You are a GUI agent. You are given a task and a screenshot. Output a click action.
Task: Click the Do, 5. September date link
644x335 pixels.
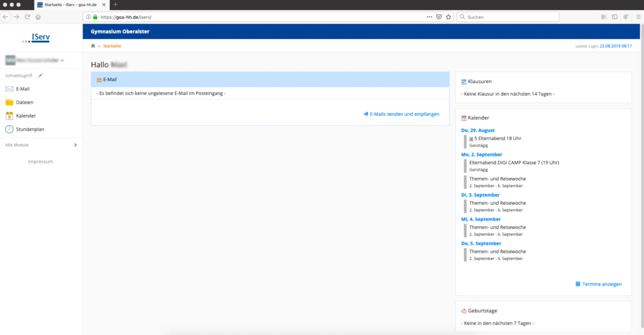[481, 243]
